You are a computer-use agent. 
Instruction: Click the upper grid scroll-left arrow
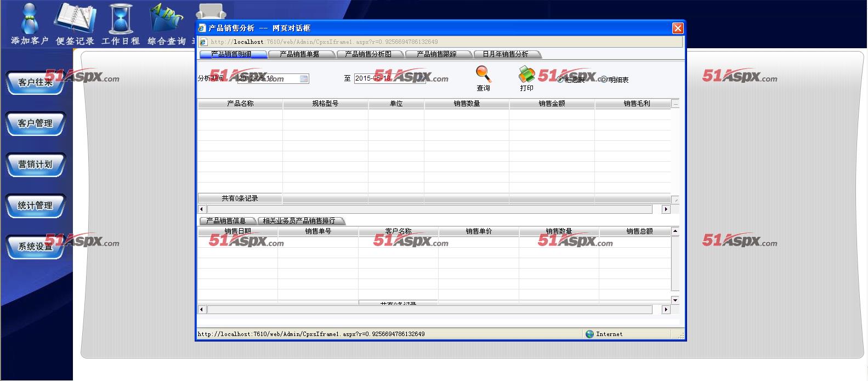click(202, 209)
